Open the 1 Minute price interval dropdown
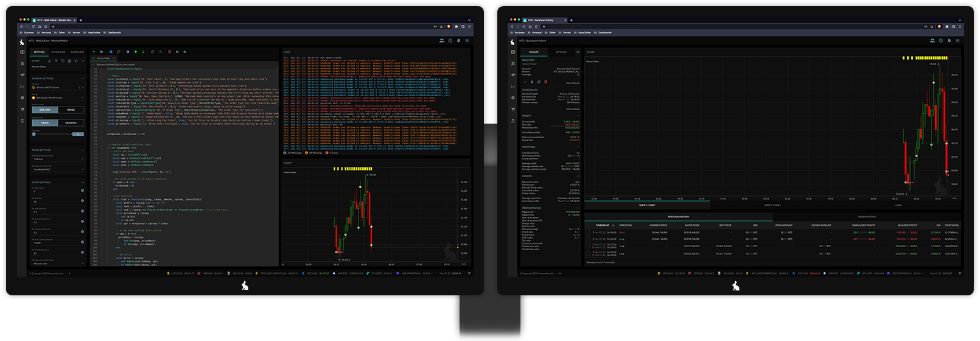This screenshot has height=341, width=980. point(58,159)
